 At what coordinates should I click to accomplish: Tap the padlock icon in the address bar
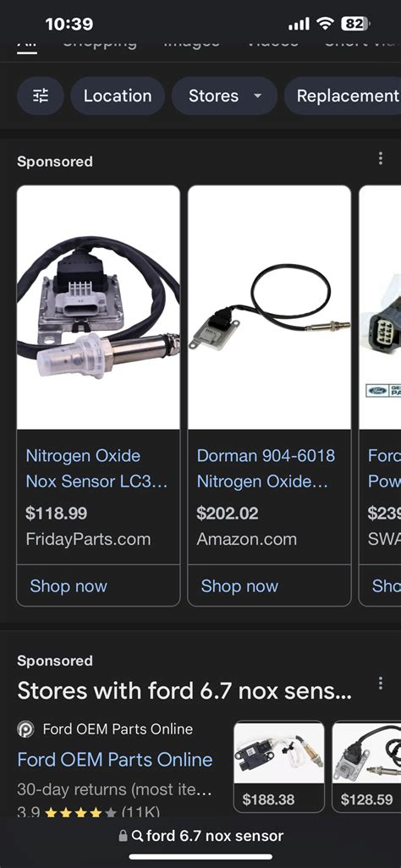tap(123, 836)
